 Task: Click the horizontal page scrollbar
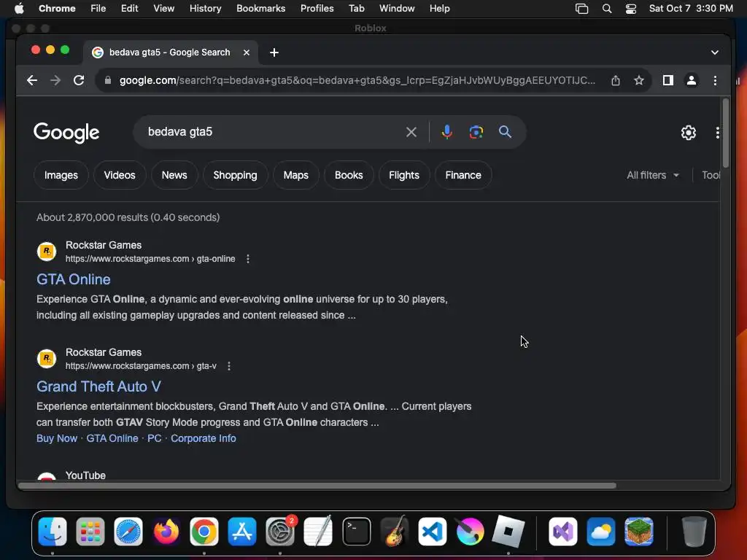(317, 486)
